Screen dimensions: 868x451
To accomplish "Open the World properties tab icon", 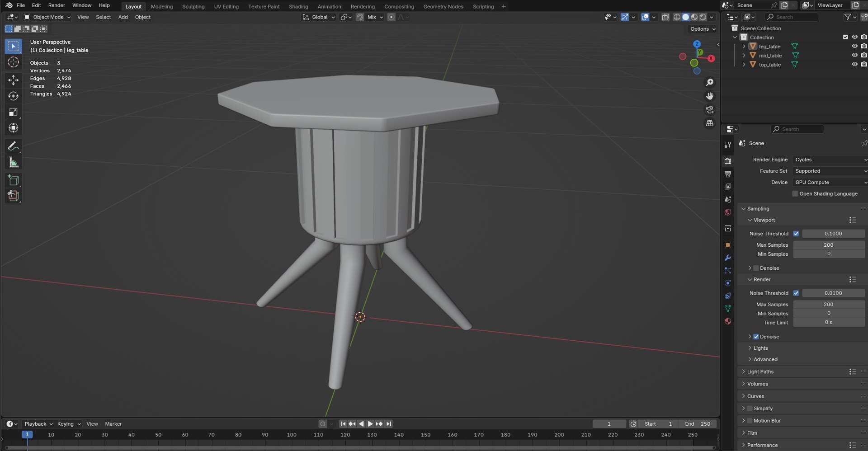I will (x=728, y=212).
